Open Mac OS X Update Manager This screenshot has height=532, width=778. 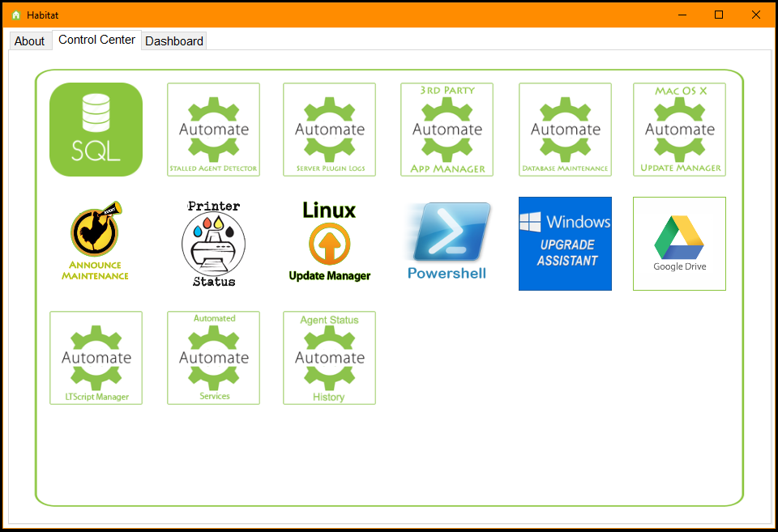point(679,130)
